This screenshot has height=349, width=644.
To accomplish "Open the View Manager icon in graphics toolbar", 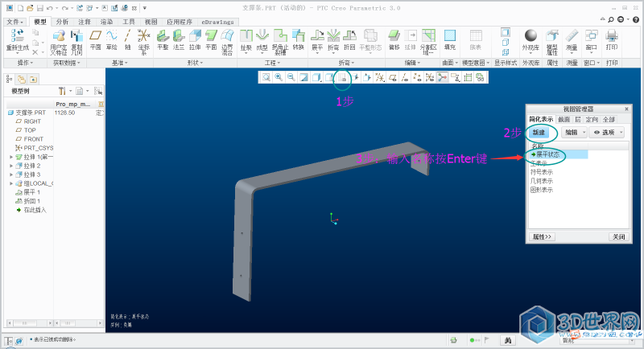I will click(342, 77).
